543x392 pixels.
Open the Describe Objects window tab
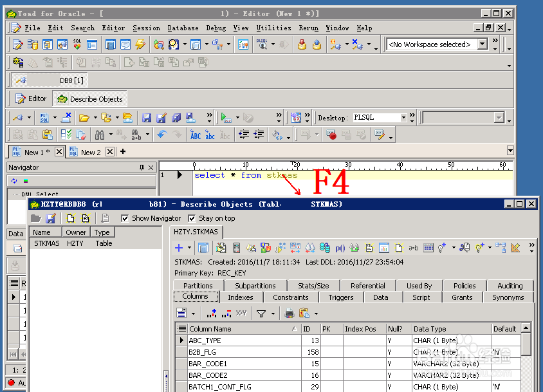point(89,99)
